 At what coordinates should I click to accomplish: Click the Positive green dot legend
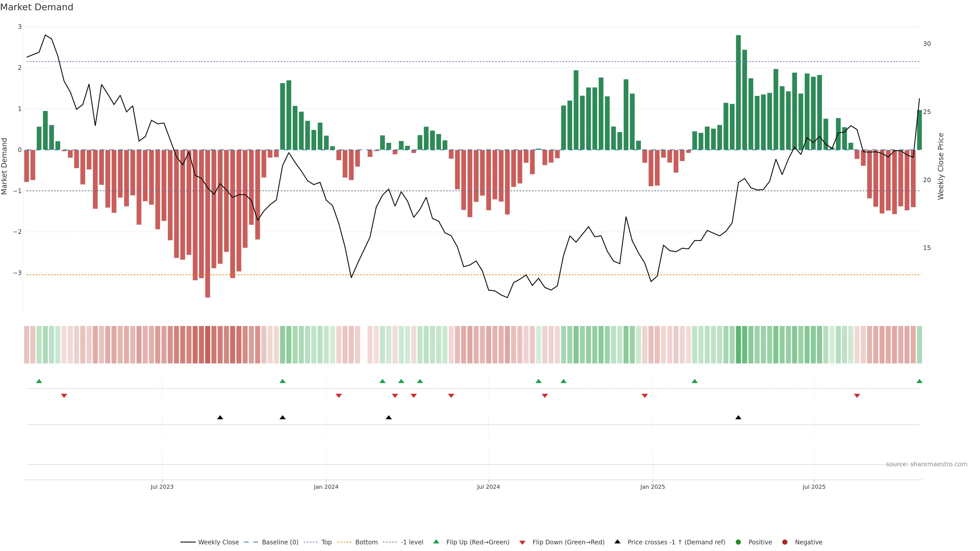point(738,542)
